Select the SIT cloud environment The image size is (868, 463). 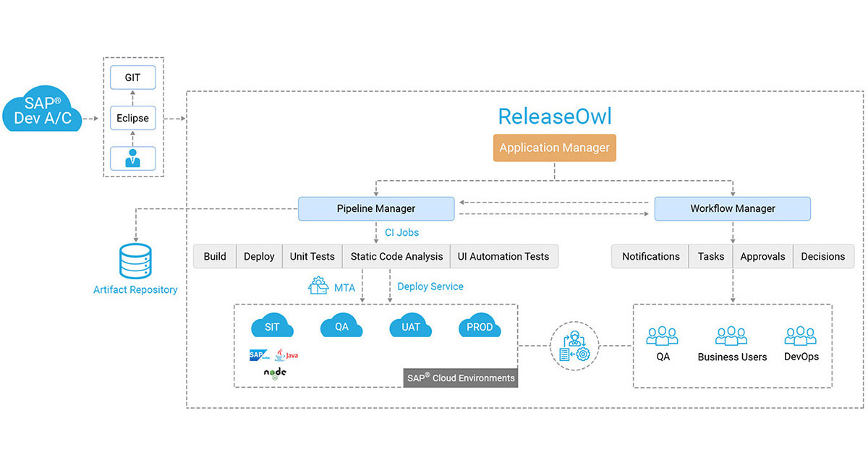272,327
